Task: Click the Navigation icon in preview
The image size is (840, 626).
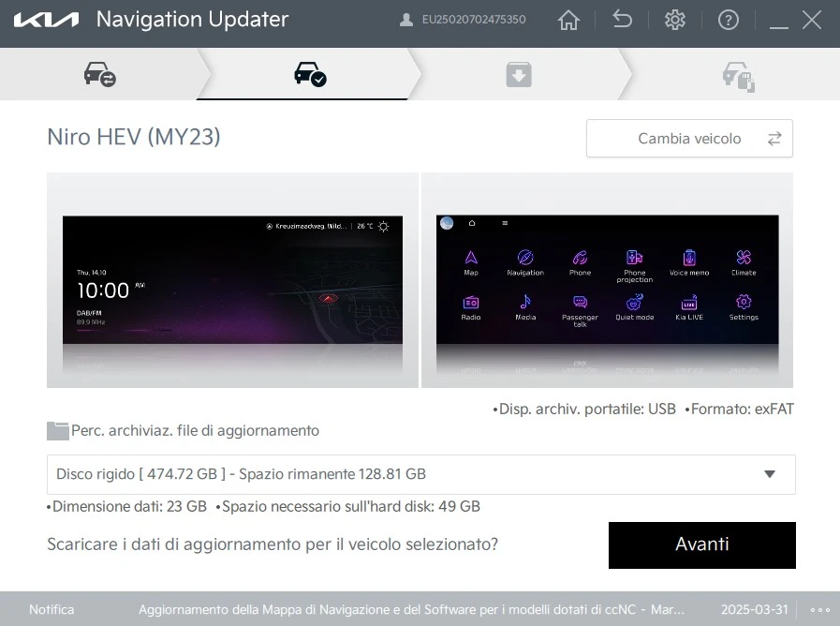Action: coord(525,262)
